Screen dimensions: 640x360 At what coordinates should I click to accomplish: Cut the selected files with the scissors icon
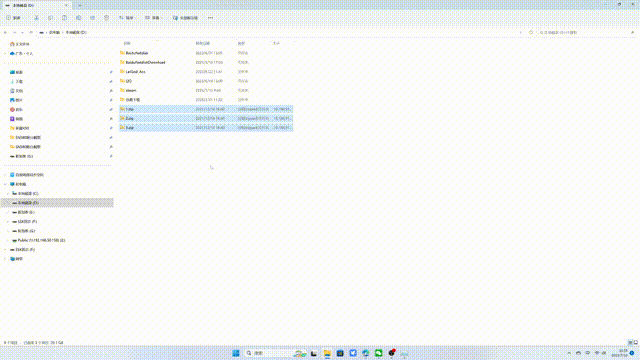coord(36,18)
